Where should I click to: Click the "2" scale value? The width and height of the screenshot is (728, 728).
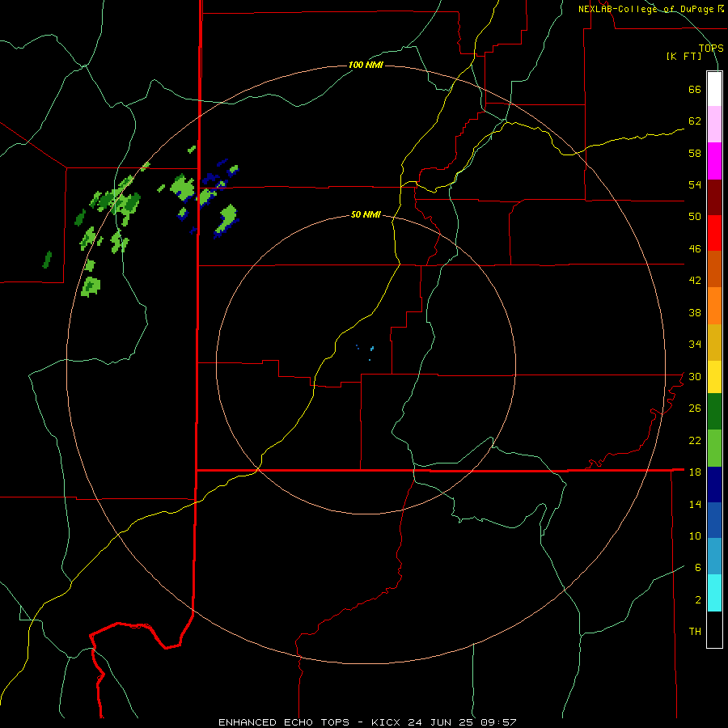coord(698,600)
